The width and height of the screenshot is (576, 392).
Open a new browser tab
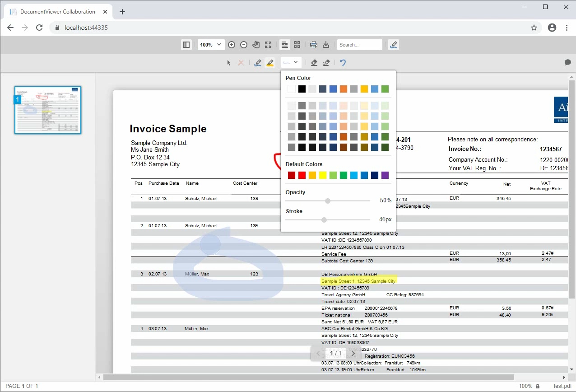click(x=122, y=12)
